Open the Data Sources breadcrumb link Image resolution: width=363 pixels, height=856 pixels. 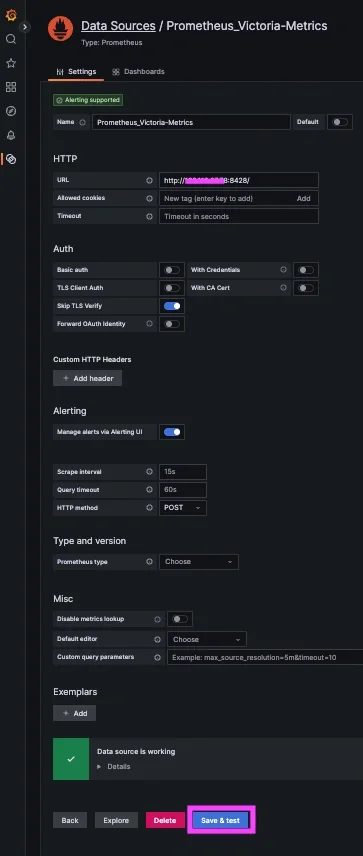coord(118,26)
